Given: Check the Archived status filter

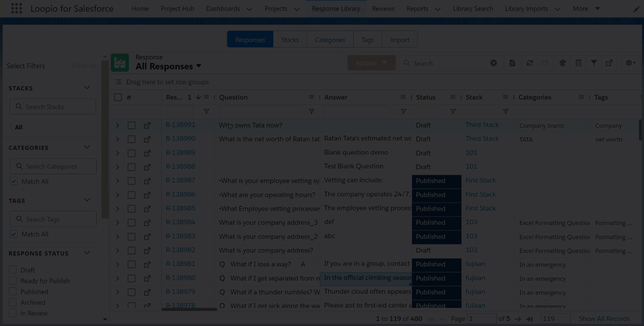Looking at the screenshot, I should [13, 302].
